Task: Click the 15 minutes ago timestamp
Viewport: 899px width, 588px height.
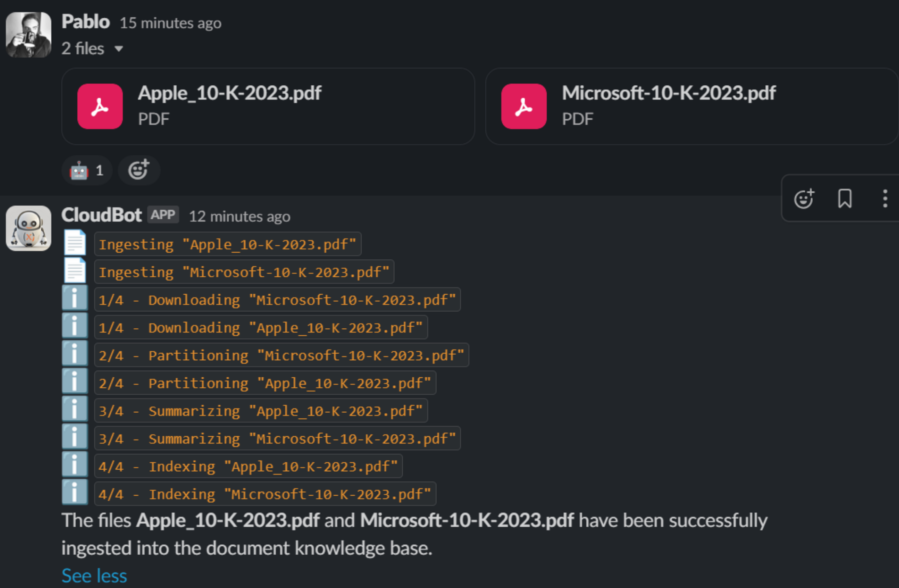Action: click(x=170, y=23)
